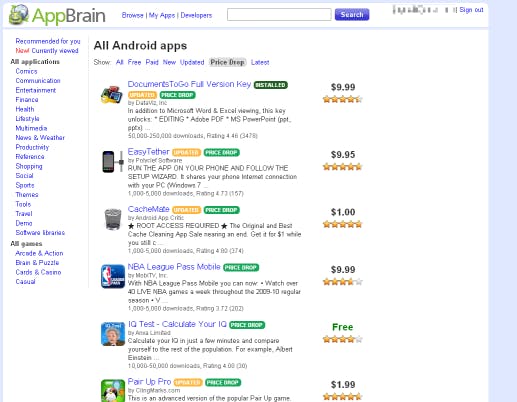This screenshot has width=517, height=402.
Task: Show New apps filter
Action: [169, 62]
